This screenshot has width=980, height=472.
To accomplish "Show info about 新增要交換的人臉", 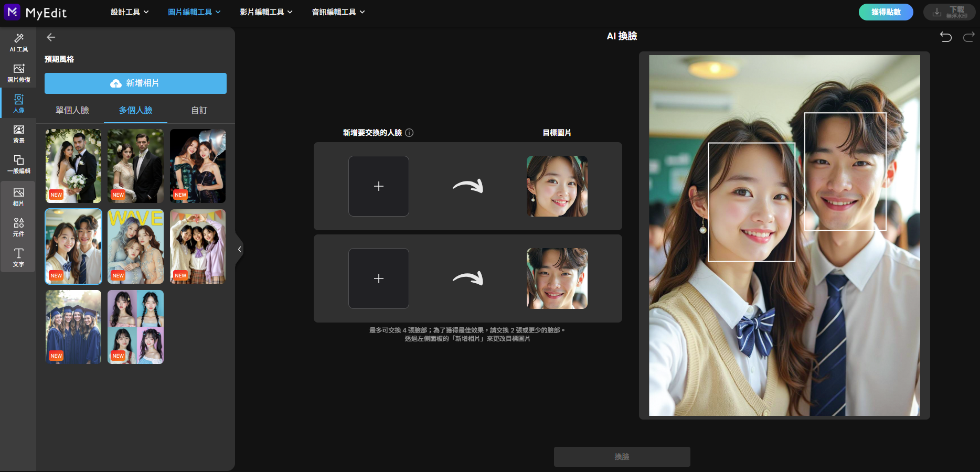I will [x=409, y=133].
